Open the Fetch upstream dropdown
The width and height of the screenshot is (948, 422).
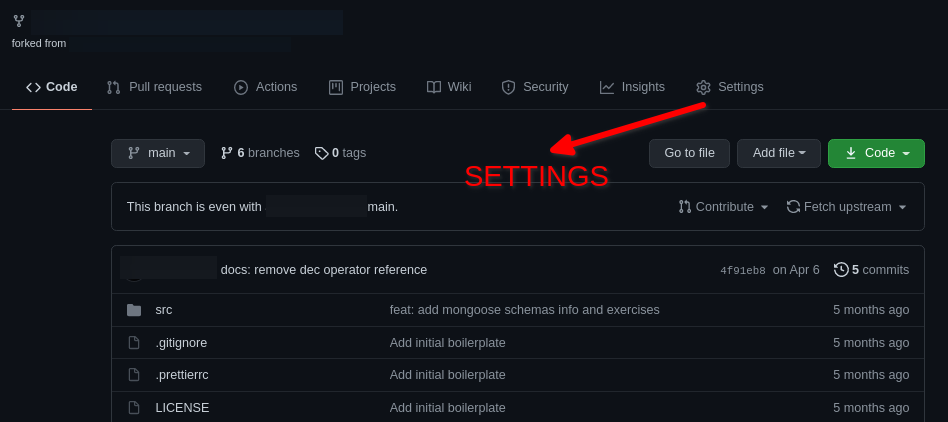847,207
